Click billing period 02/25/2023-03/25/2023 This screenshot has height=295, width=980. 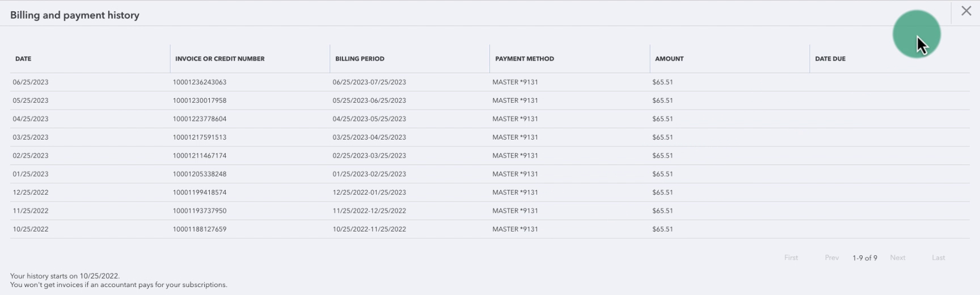pyautogui.click(x=369, y=155)
